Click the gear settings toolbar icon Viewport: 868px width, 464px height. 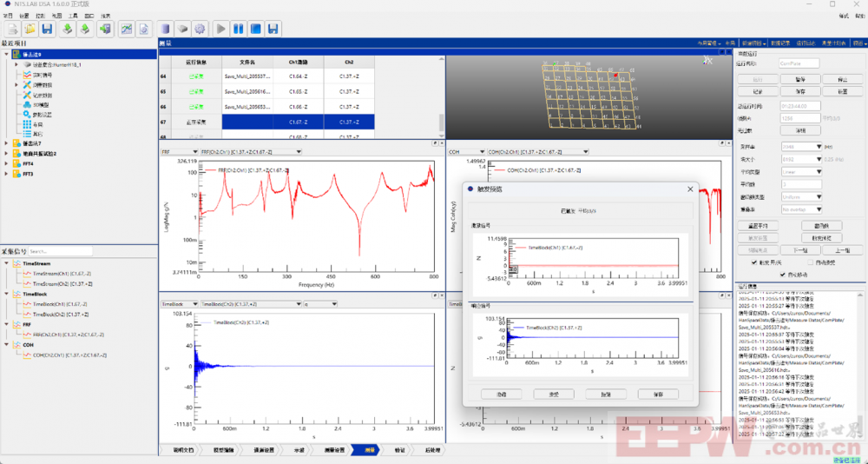(x=200, y=29)
